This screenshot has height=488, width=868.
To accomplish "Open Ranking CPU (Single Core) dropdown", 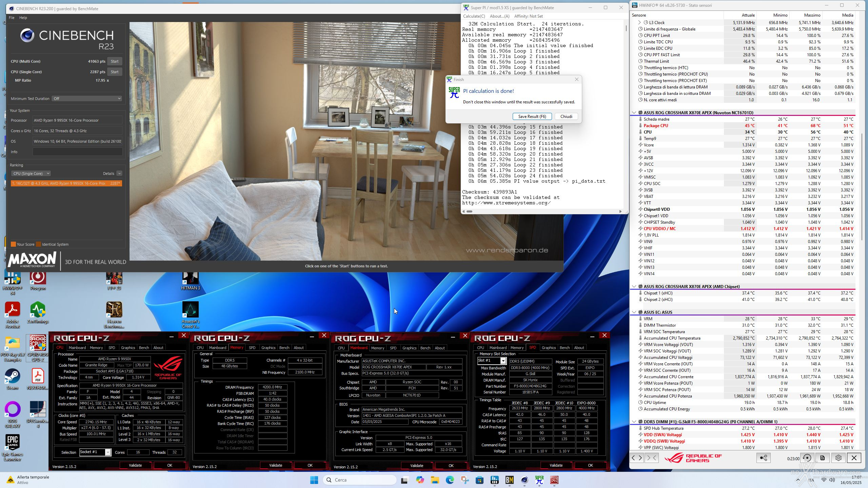I will pos(31,174).
